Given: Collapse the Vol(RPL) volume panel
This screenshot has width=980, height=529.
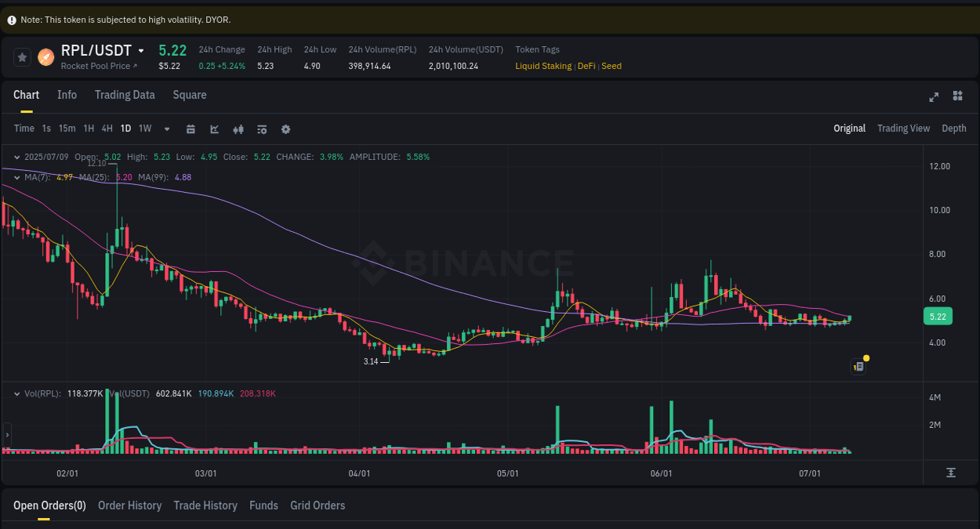Looking at the screenshot, I should 18,393.
